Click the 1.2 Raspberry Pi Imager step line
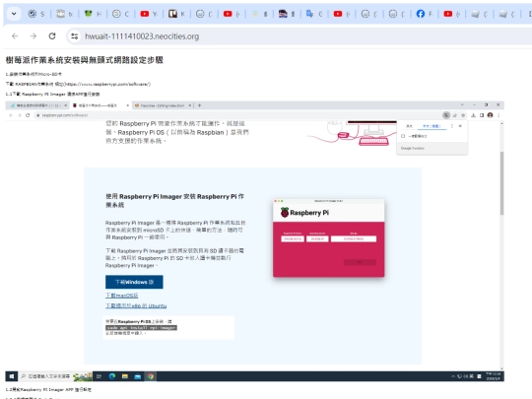The image size is (532, 399). click(48, 390)
